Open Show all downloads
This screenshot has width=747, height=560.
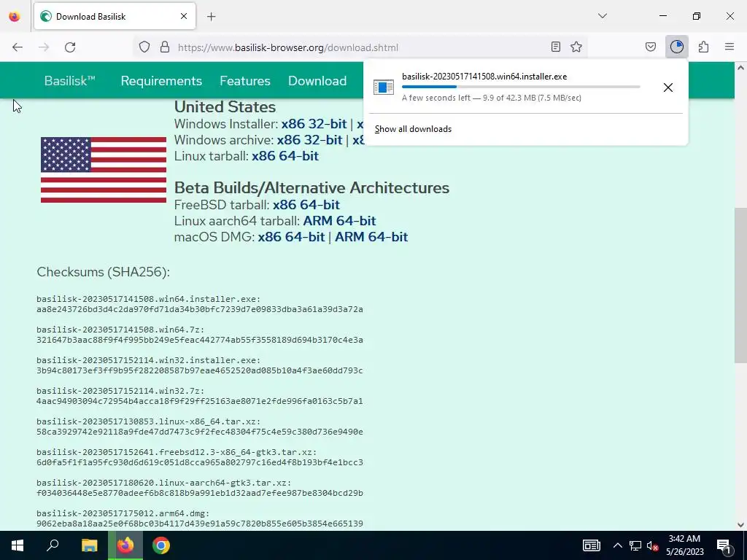point(413,129)
